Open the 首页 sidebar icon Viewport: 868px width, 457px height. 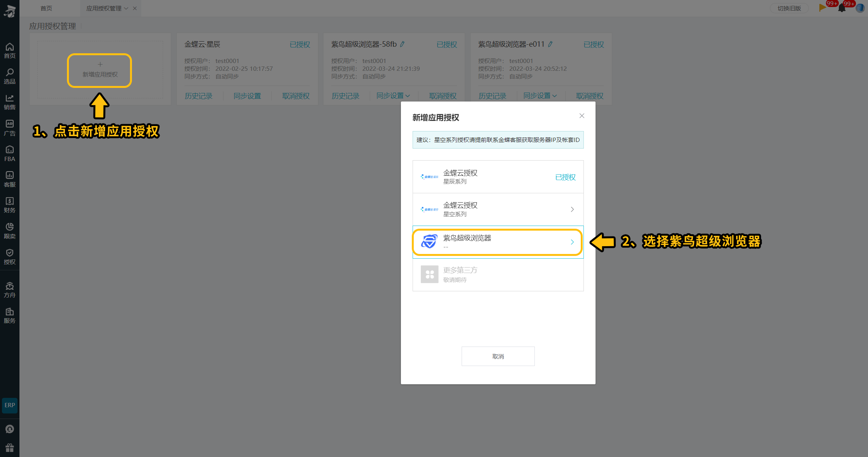tap(10, 51)
